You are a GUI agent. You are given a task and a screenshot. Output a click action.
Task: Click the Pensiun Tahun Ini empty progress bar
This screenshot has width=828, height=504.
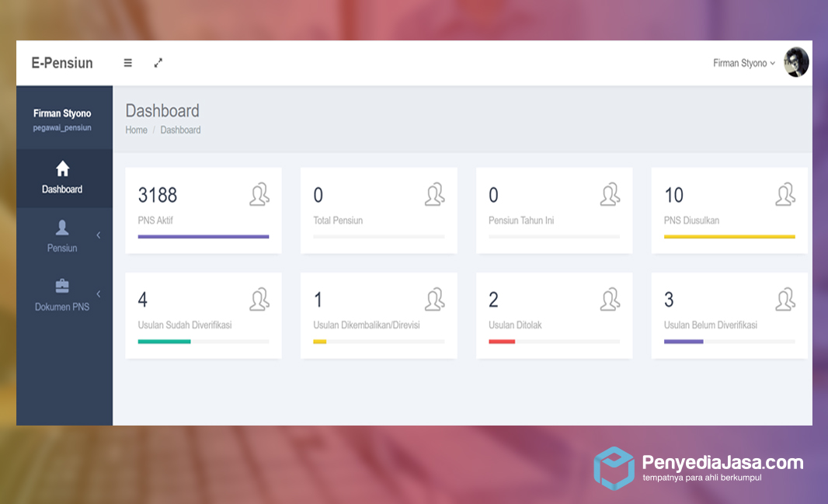click(554, 237)
